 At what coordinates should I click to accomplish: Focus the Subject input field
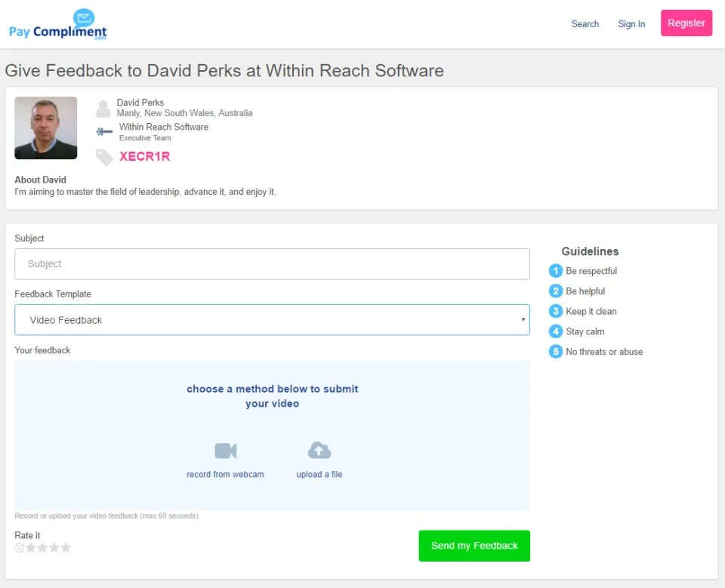(272, 264)
